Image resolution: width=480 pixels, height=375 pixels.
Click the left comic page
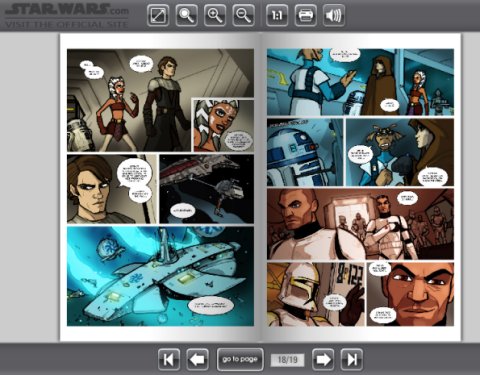tap(160, 187)
